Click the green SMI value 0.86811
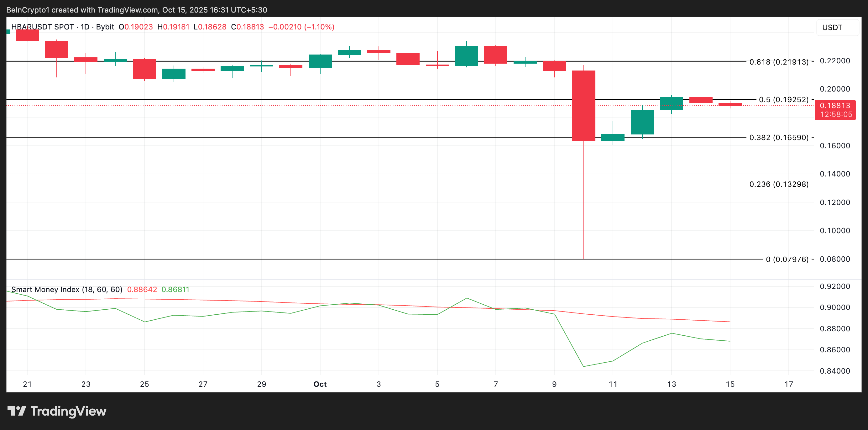Image resolution: width=868 pixels, height=430 pixels. point(175,289)
